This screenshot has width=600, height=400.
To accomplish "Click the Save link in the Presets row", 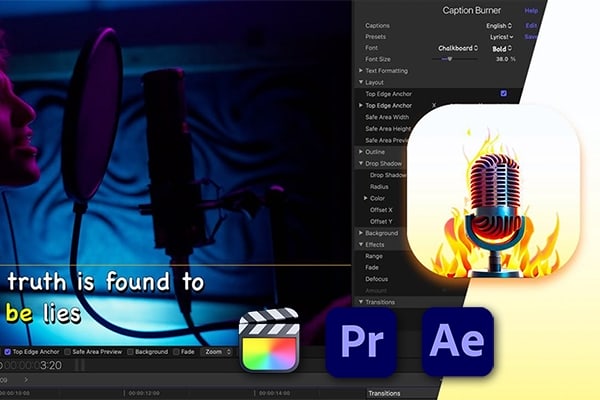I will (531, 36).
